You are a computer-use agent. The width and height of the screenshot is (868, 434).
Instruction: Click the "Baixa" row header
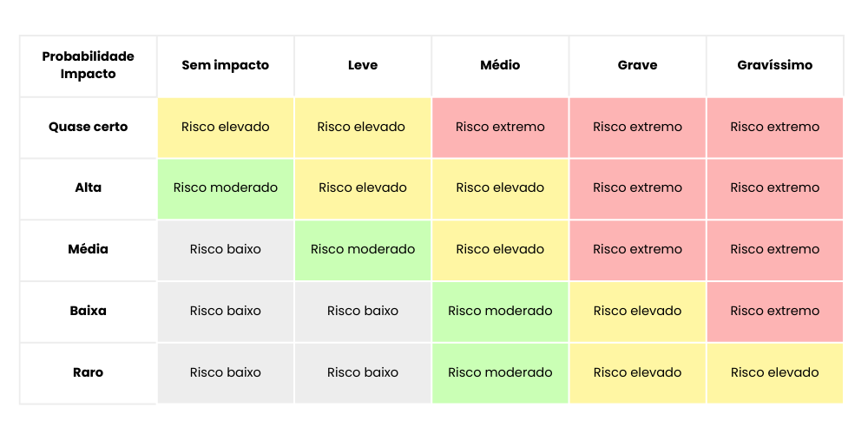[x=88, y=311]
